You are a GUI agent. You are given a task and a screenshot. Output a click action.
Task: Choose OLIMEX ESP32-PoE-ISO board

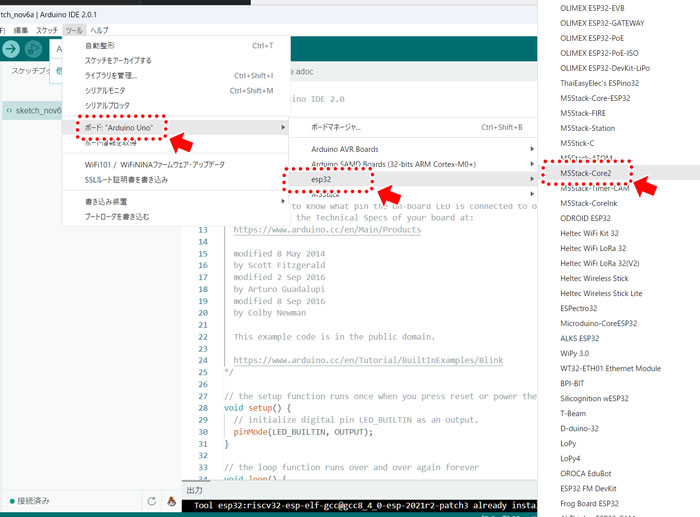tap(599, 53)
